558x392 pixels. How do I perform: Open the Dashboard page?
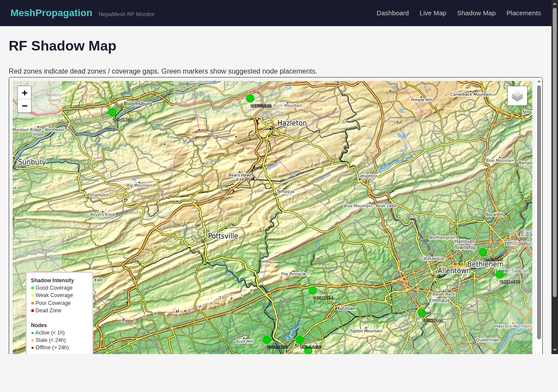point(393,13)
